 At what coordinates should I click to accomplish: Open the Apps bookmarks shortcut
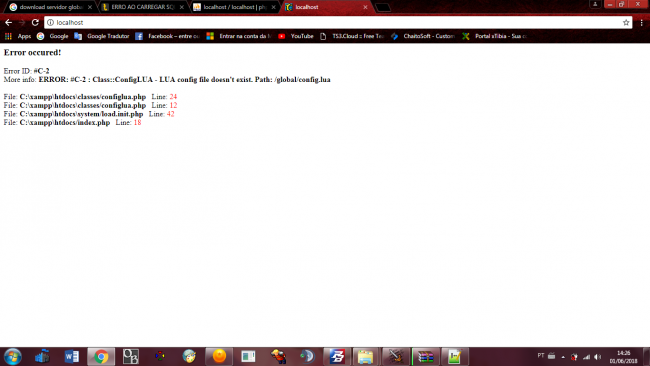click(18, 36)
